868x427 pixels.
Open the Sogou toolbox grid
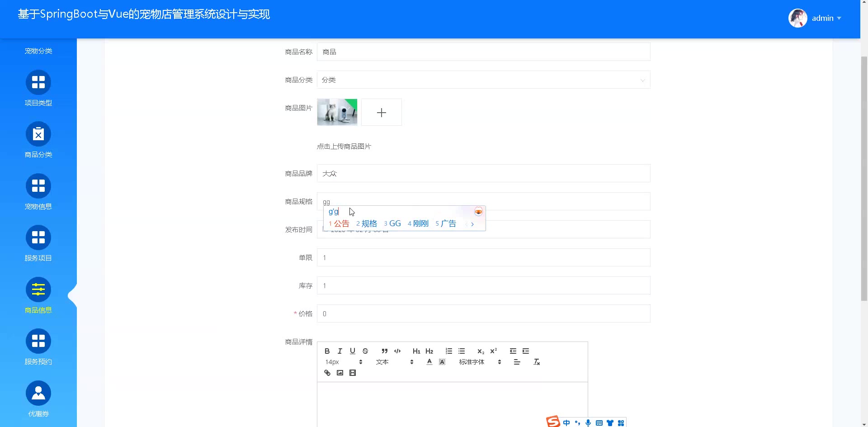point(621,423)
